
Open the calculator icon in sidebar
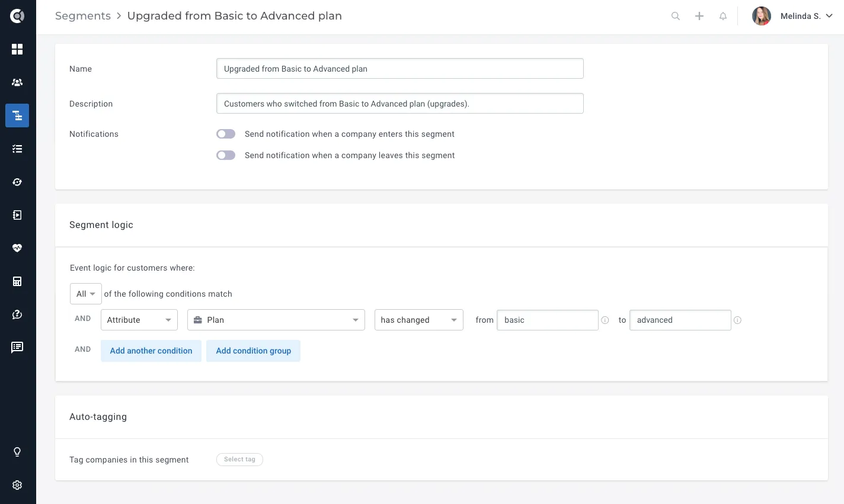(17, 281)
